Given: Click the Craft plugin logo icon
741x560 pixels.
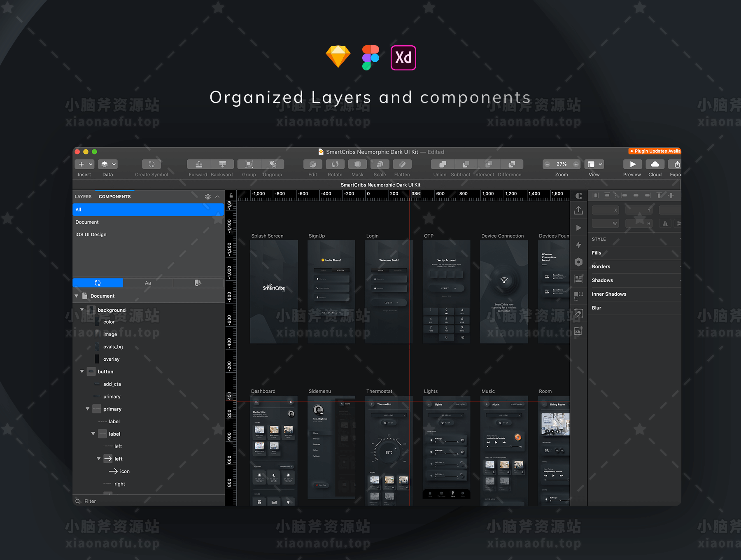Looking at the screenshot, I should click(578, 196).
